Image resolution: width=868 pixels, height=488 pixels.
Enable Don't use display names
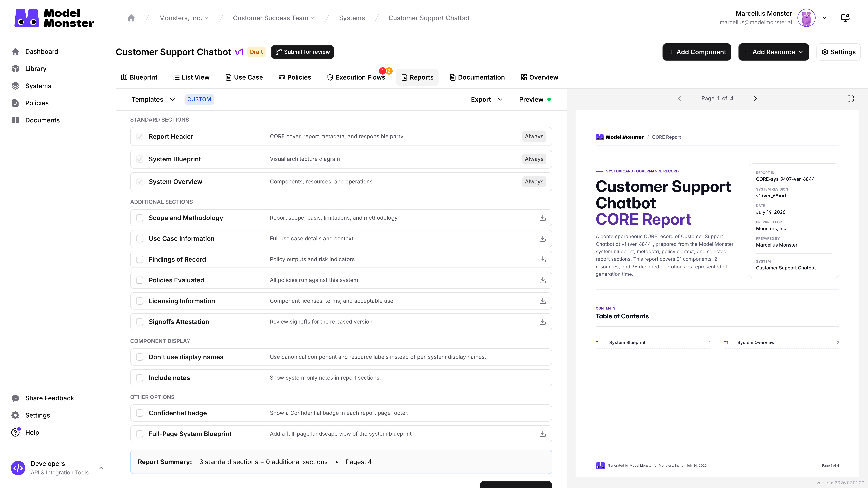pyautogui.click(x=140, y=357)
